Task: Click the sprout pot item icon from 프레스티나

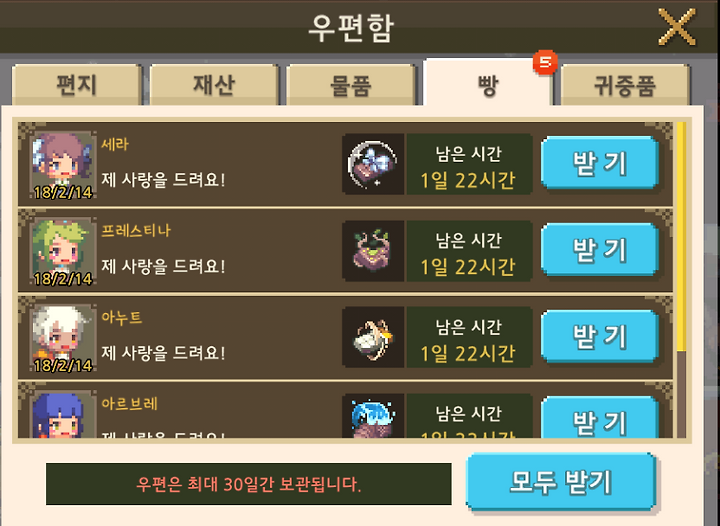Action: click(373, 251)
